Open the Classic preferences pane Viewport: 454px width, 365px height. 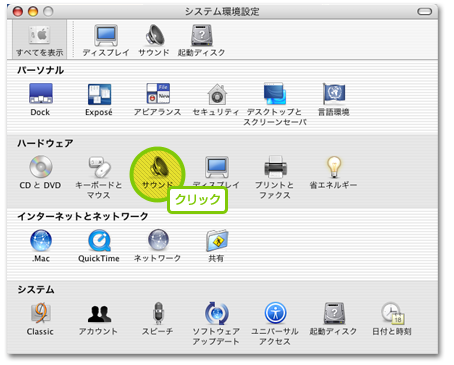(40, 319)
